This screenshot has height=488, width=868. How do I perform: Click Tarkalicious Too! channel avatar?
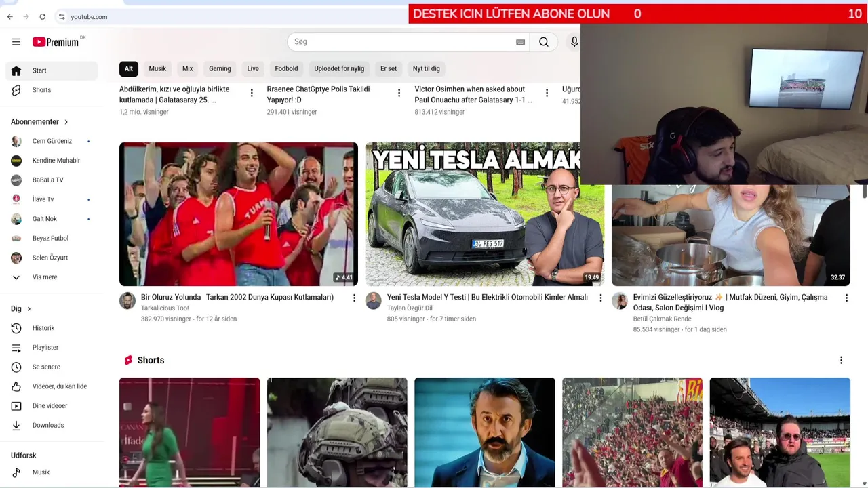(127, 301)
